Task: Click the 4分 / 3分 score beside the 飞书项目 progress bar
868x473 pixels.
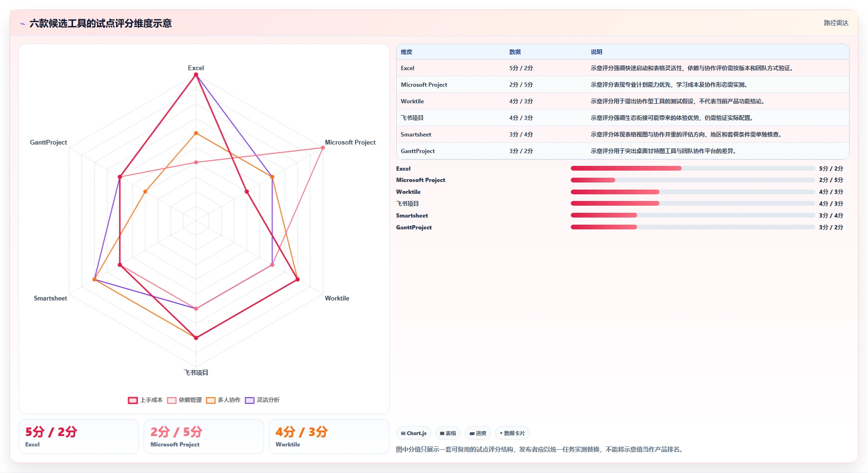Action: pos(831,204)
